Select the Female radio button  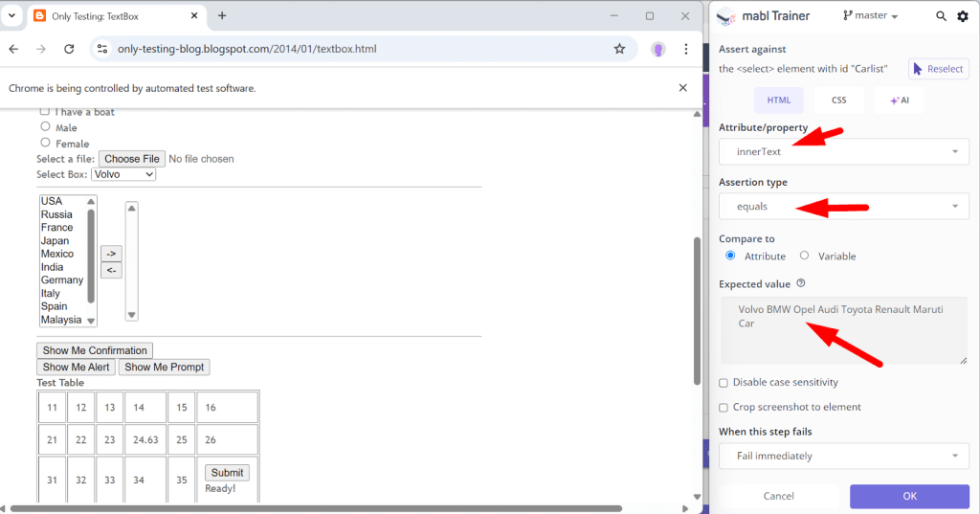[x=45, y=143]
